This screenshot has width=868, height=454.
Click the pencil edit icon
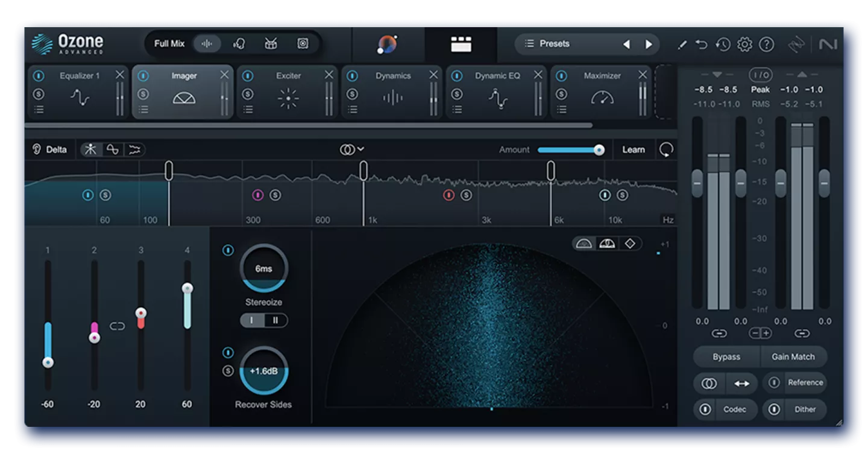click(x=682, y=44)
